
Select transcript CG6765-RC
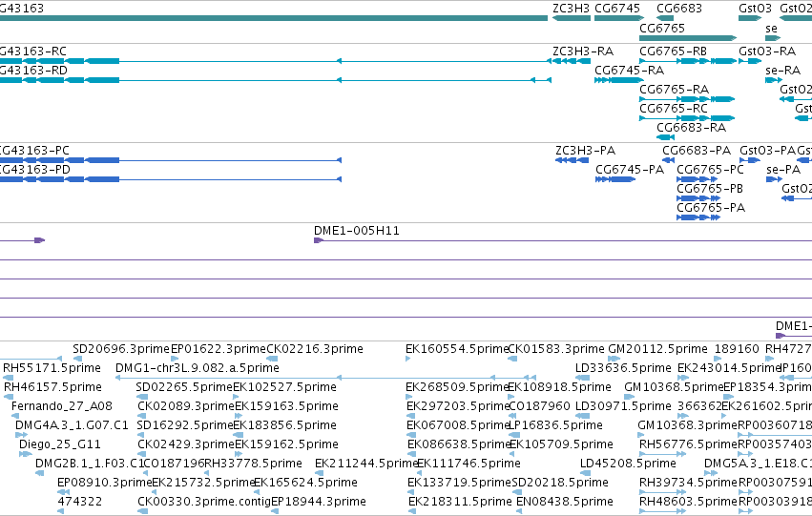pyautogui.click(x=687, y=118)
